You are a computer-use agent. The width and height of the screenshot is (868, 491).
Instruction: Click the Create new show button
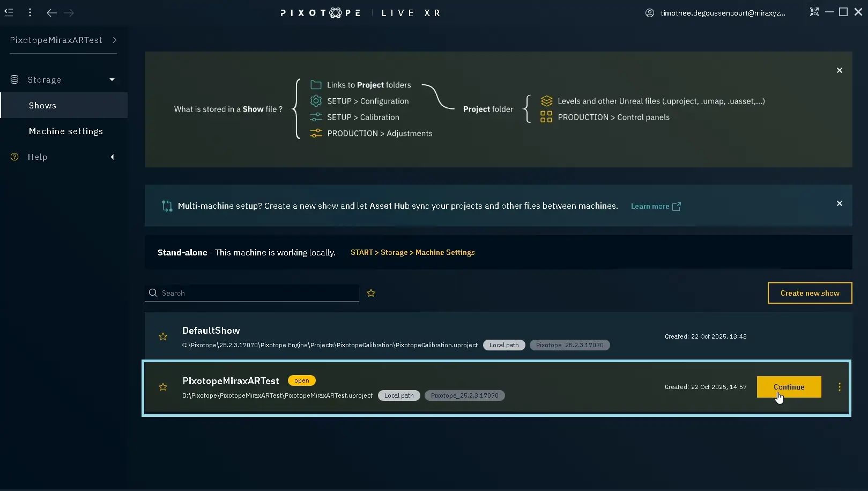(810, 293)
